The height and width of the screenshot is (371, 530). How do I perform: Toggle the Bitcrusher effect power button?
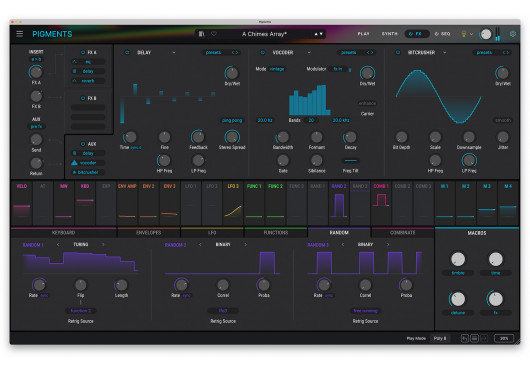tap(398, 52)
